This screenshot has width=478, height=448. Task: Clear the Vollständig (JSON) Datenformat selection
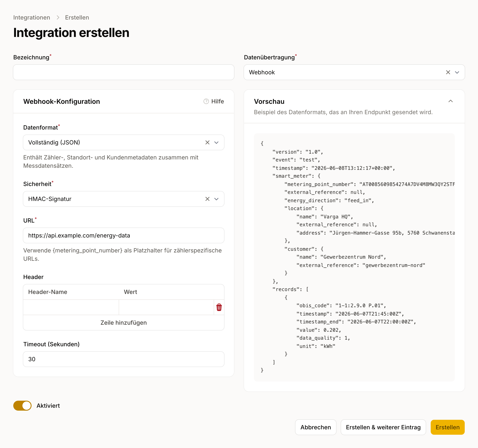[x=207, y=142]
